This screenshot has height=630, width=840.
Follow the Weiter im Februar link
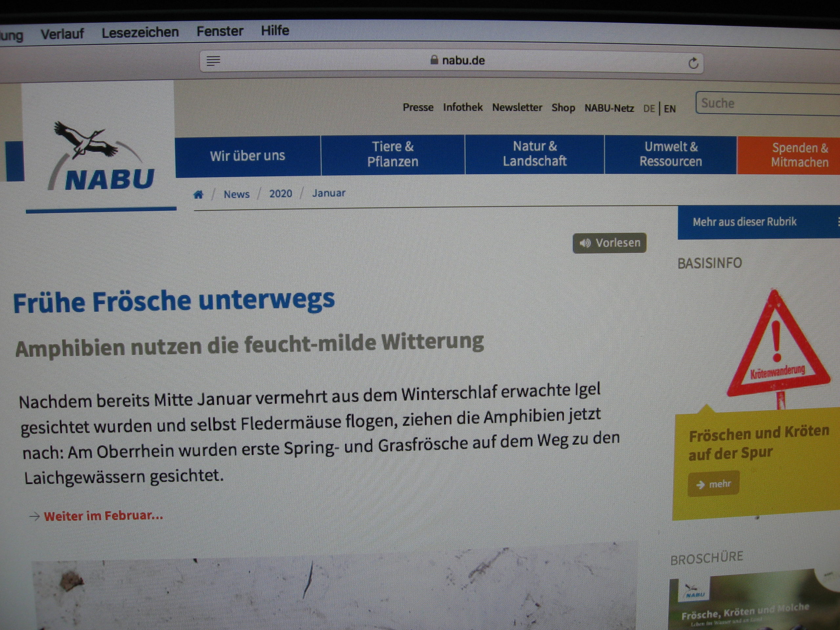(103, 516)
